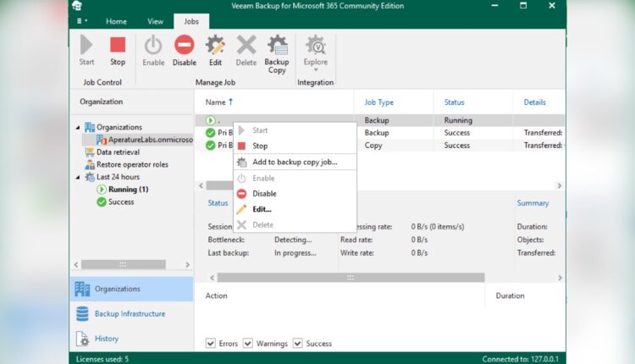The height and width of the screenshot is (364, 635).
Task: Click the Status section heading
Action: (218, 203)
